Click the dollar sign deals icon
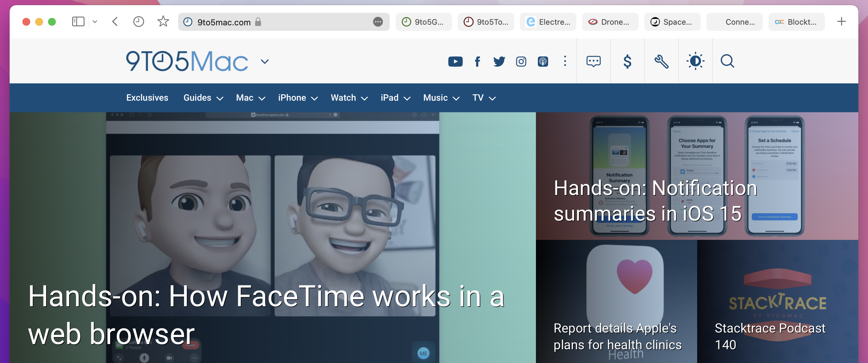The image size is (868, 363). pyautogui.click(x=627, y=61)
